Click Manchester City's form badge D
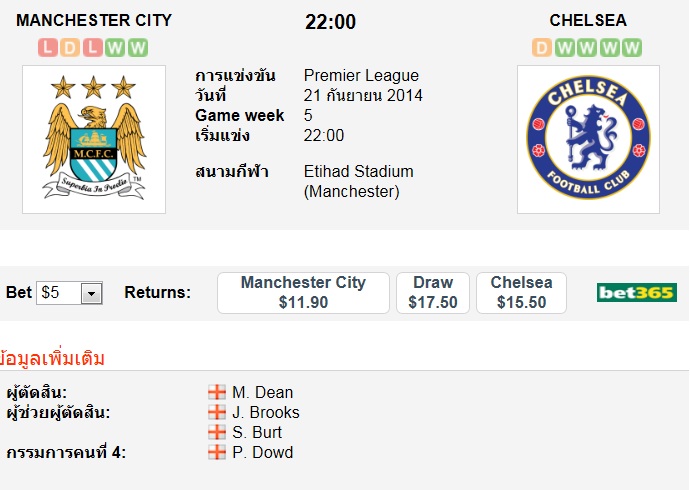Screen dimensions: 690x490 70,47
